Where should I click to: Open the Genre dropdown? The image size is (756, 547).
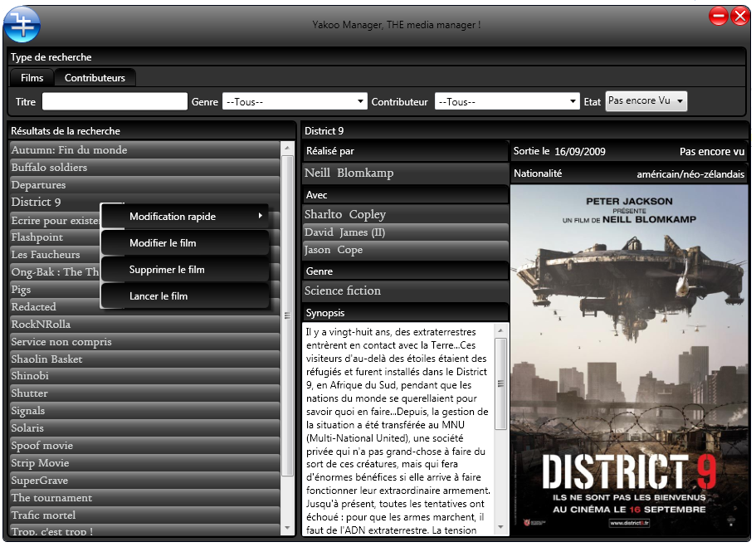(x=295, y=101)
